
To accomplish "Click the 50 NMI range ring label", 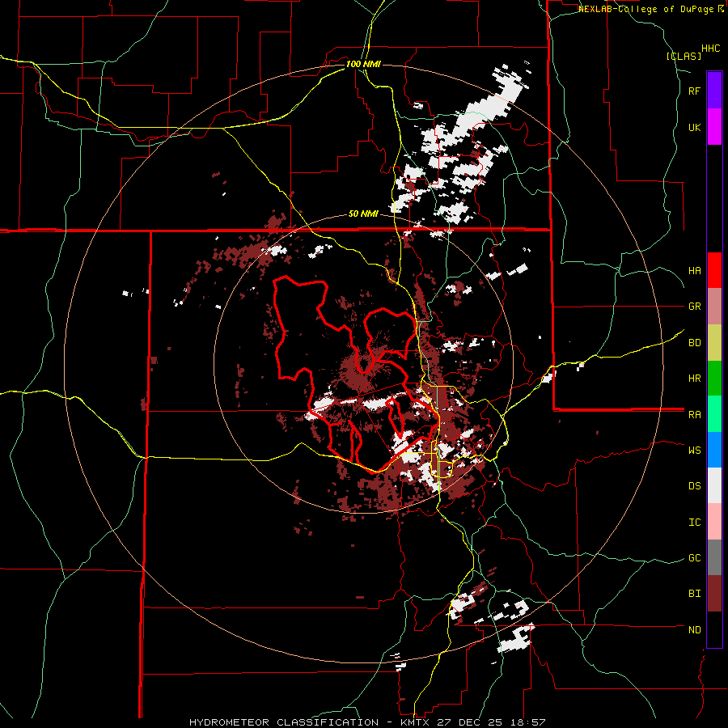I will pos(363,214).
